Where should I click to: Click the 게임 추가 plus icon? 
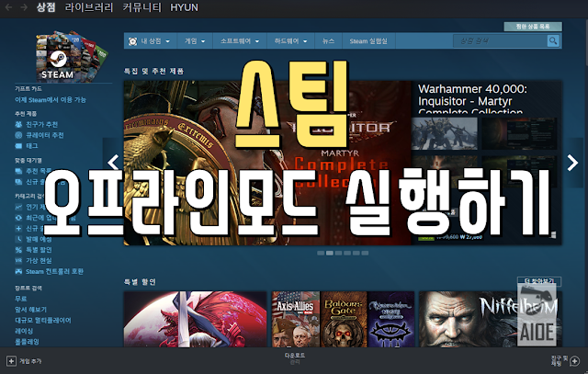click(x=11, y=361)
